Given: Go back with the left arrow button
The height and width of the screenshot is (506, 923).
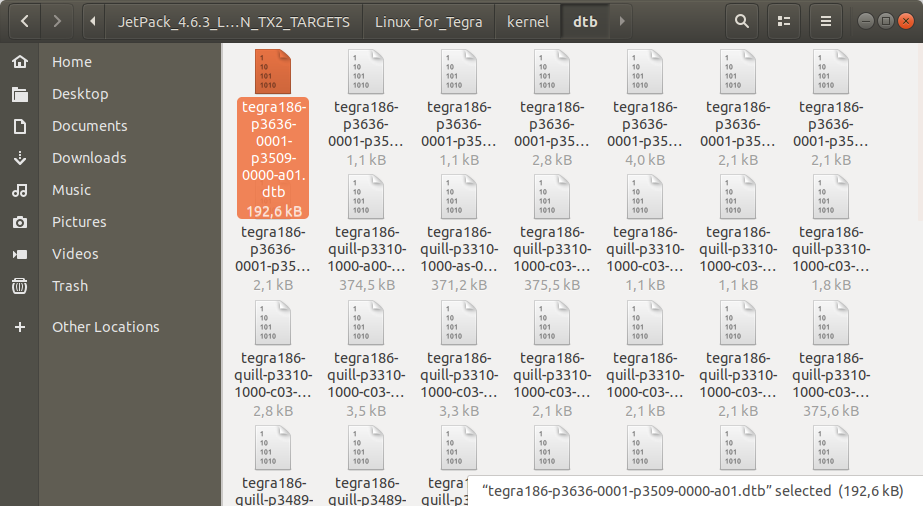Looking at the screenshot, I should point(24,22).
